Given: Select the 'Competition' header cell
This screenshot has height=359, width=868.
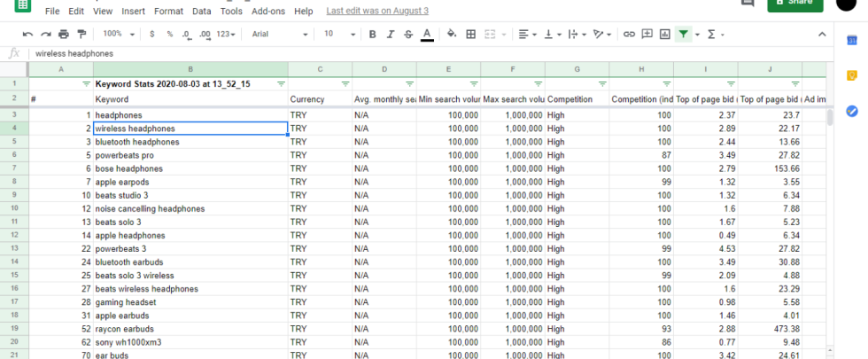Looking at the screenshot, I should 577,99.
